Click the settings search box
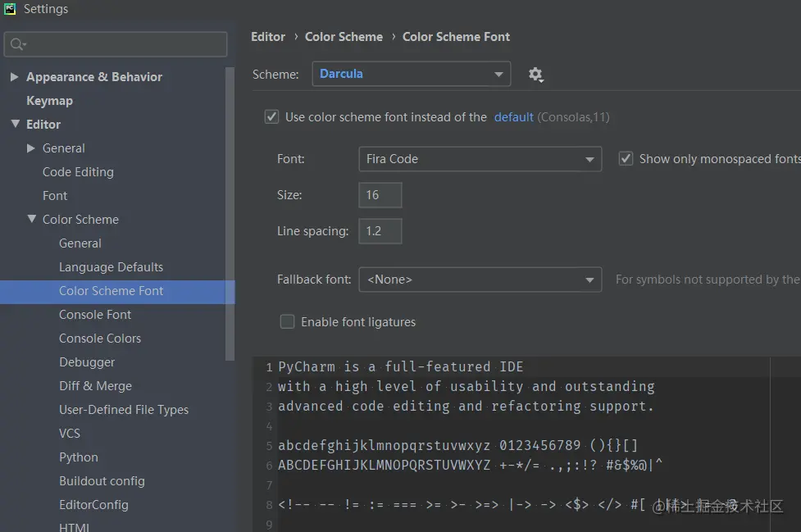 click(x=123, y=44)
